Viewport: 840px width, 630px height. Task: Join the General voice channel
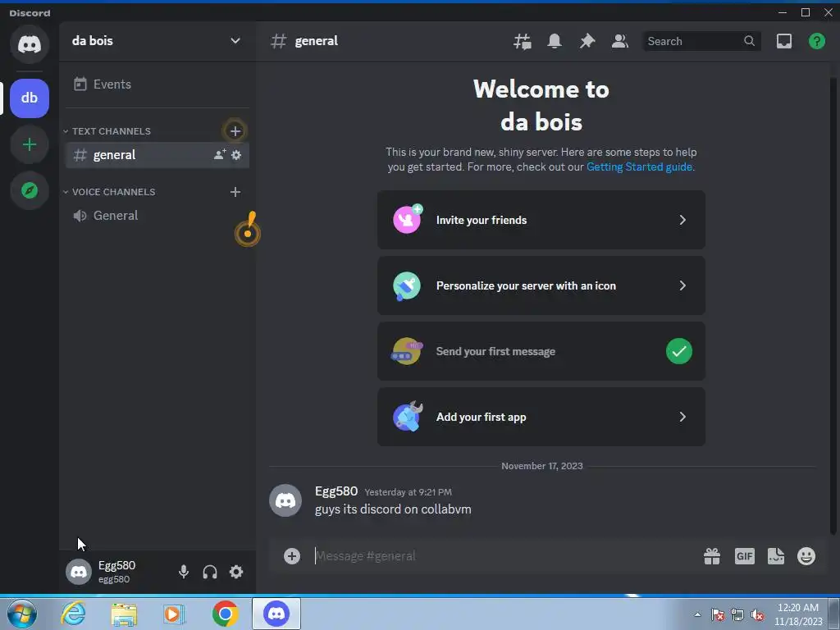coord(157,216)
